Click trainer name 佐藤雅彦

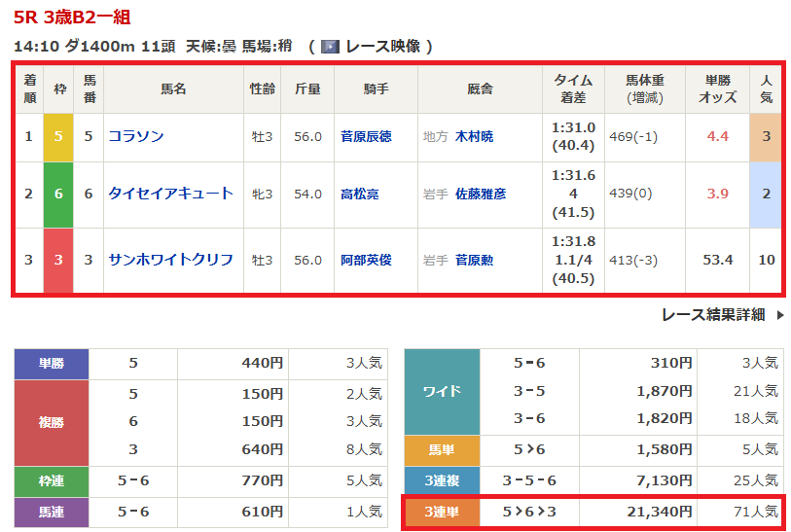[481, 195]
